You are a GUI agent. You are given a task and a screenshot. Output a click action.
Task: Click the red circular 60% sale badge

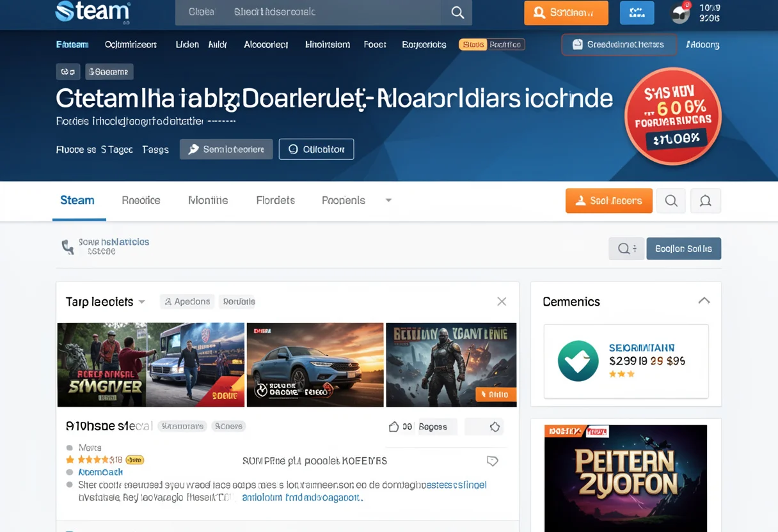(672, 116)
